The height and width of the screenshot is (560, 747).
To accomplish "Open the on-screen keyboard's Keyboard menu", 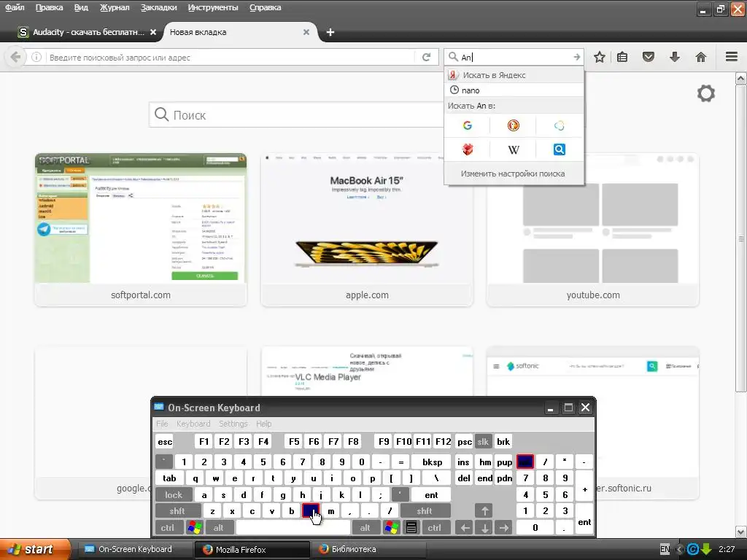I will point(193,424).
